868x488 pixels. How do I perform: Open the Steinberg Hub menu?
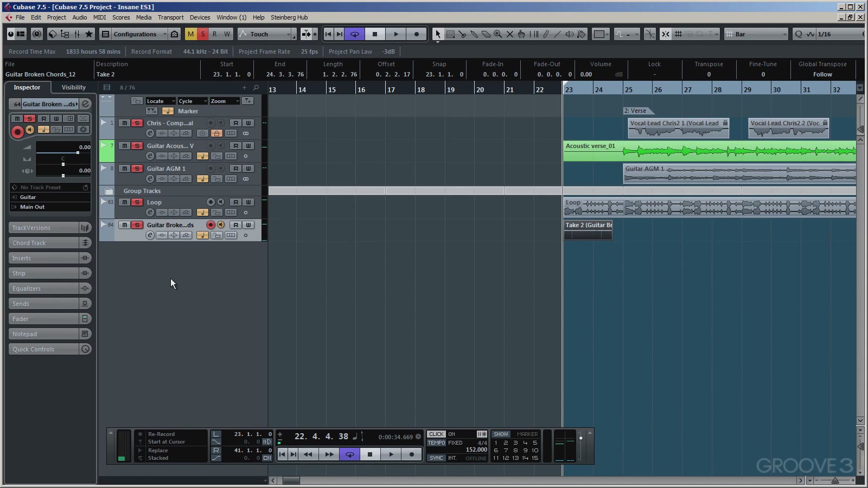click(x=289, y=17)
